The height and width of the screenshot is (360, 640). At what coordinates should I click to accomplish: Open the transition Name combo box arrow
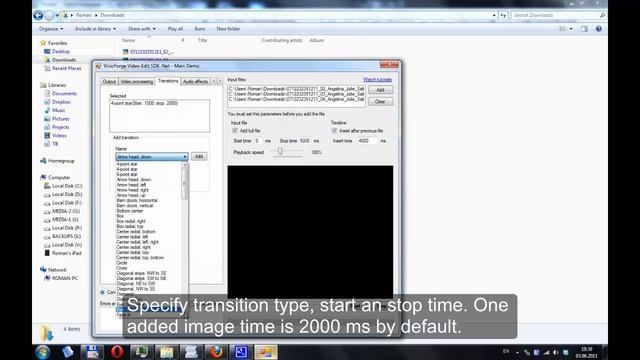[184, 157]
